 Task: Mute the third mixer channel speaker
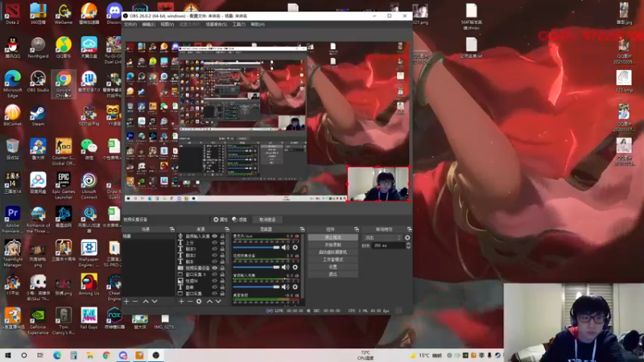pyautogui.click(x=286, y=287)
